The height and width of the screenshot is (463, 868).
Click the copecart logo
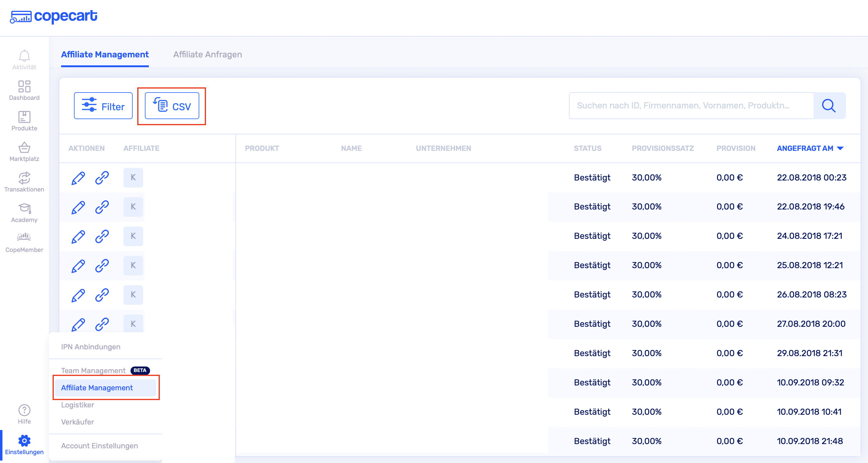coord(54,16)
